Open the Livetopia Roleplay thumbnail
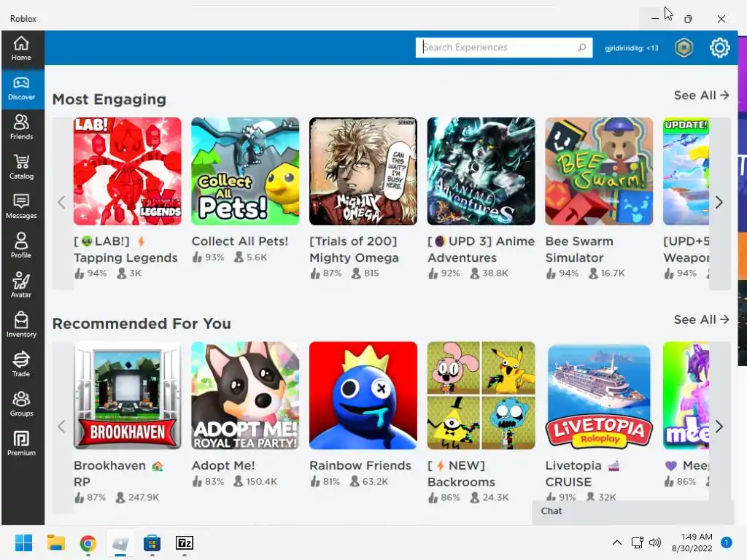 [x=599, y=395]
